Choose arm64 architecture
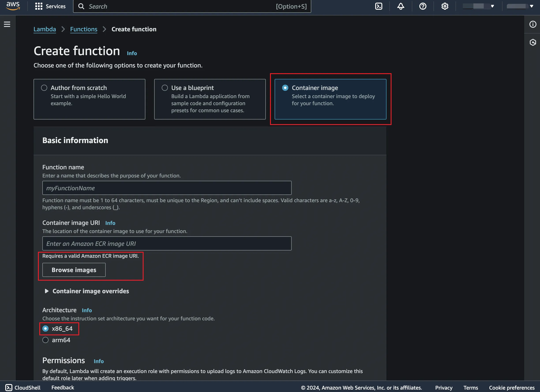The image size is (540, 392). pos(45,340)
